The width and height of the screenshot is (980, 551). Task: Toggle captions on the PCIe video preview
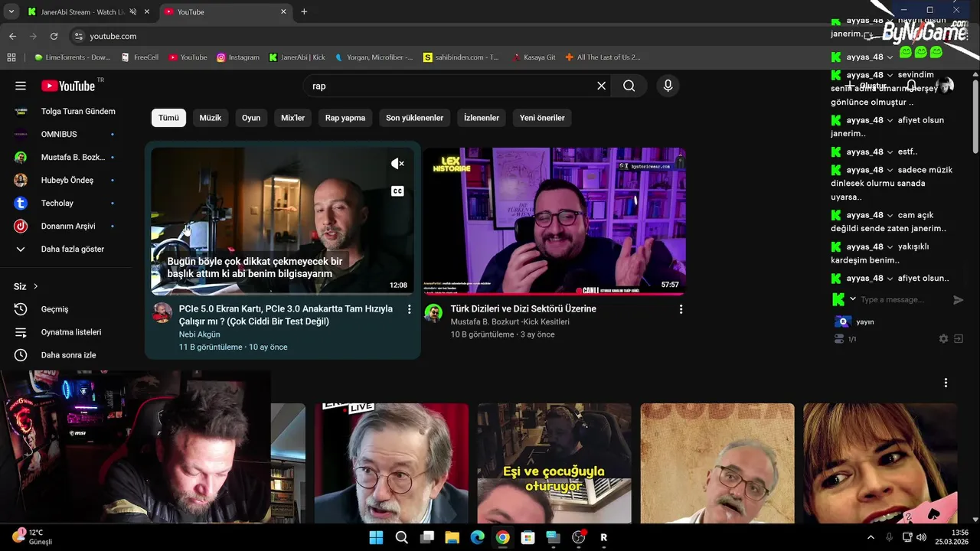(397, 191)
